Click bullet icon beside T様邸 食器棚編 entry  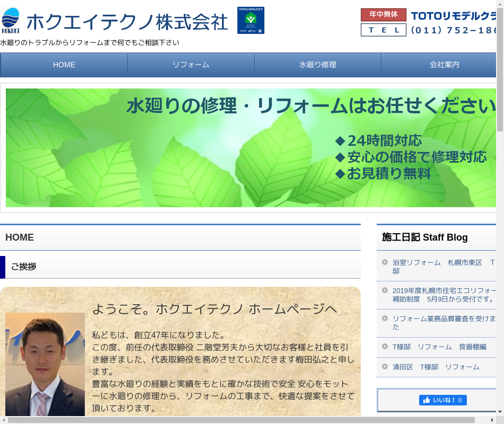pyautogui.click(x=385, y=347)
